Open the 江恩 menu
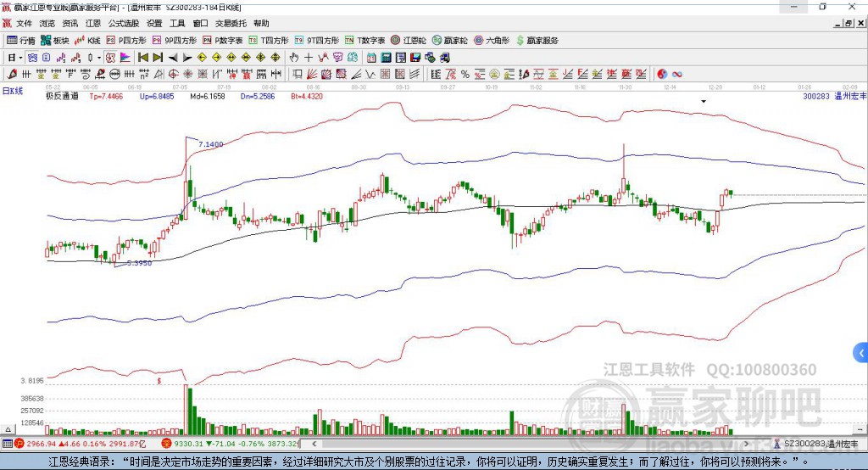868x470 pixels. click(x=93, y=23)
